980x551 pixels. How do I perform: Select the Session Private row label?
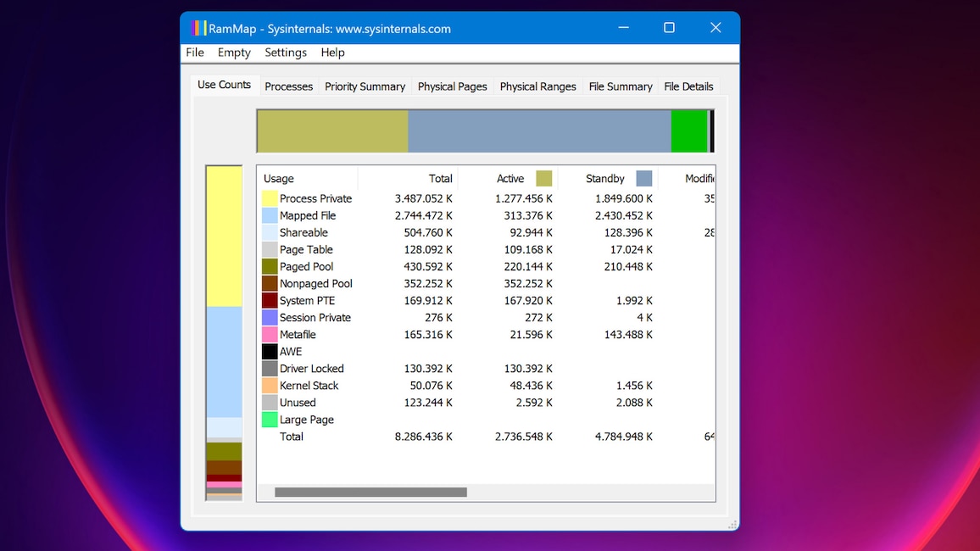315,317
